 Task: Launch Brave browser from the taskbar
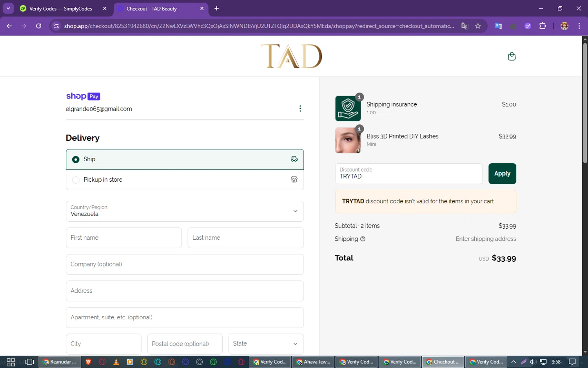88,362
